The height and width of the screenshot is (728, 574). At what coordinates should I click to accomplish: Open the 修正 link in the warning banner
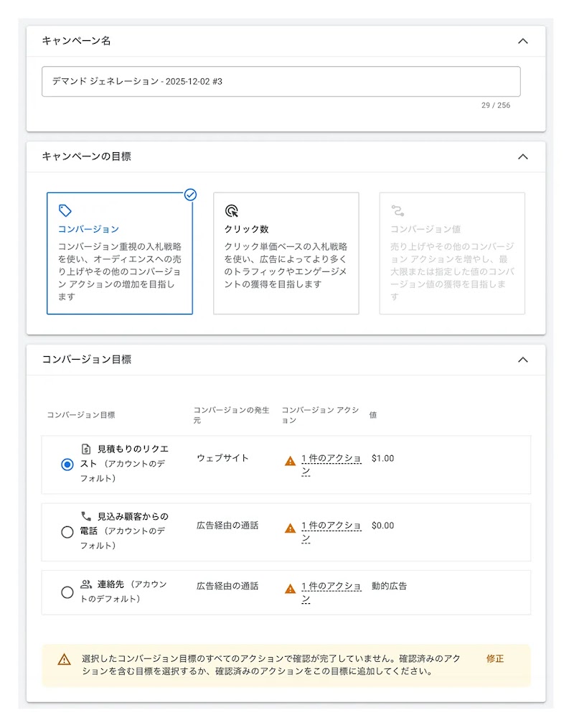tap(496, 658)
